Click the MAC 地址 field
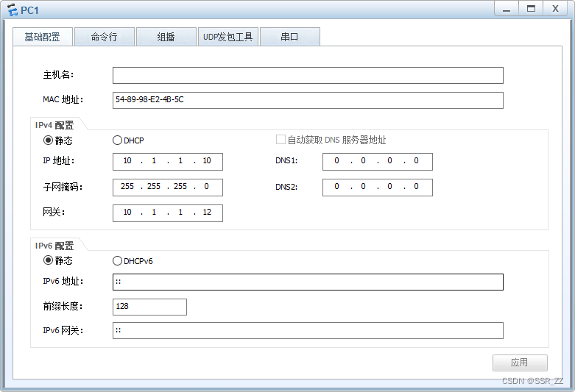The image size is (575, 392). coord(308,100)
